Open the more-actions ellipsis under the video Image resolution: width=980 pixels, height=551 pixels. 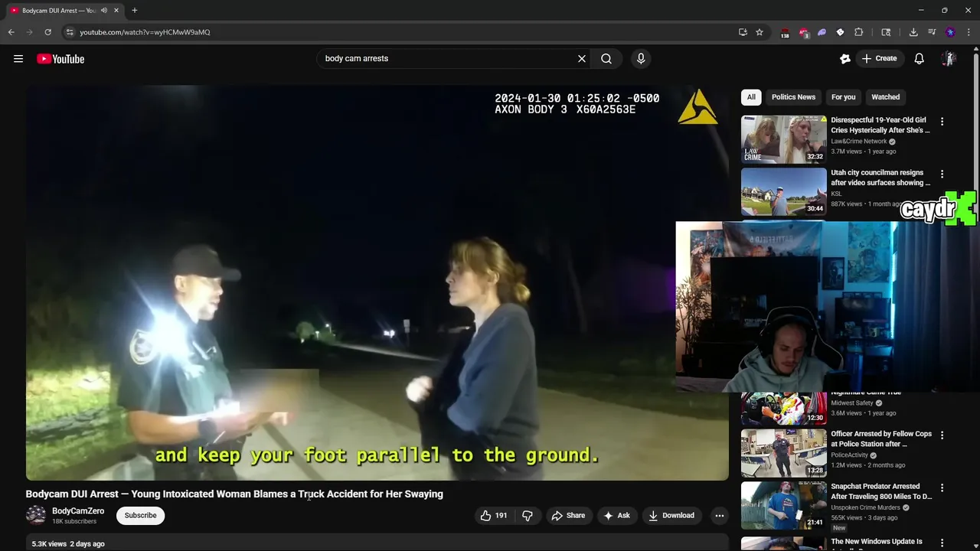point(720,516)
